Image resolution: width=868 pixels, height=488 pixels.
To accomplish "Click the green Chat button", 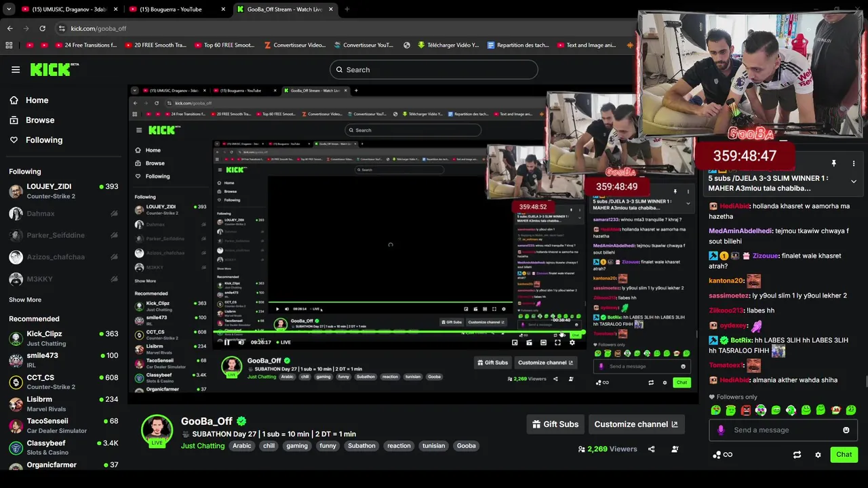I will [x=844, y=455].
